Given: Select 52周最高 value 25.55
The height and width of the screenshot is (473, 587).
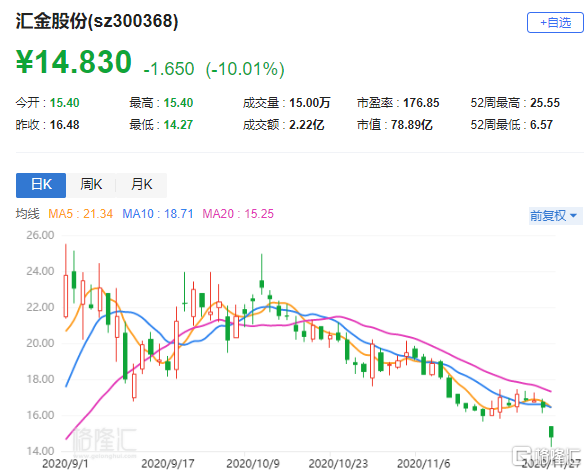Looking at the screenshot, I should [545, 103].
